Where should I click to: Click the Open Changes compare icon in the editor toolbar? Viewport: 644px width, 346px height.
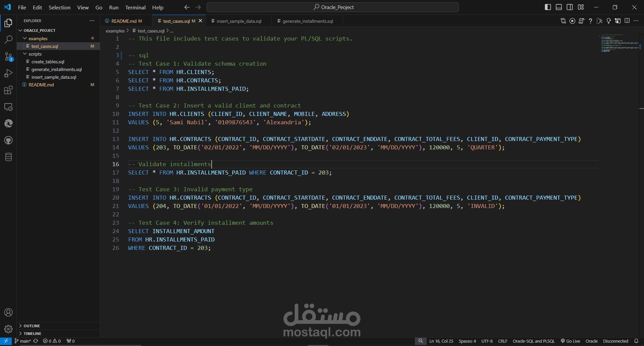(563, 21)
